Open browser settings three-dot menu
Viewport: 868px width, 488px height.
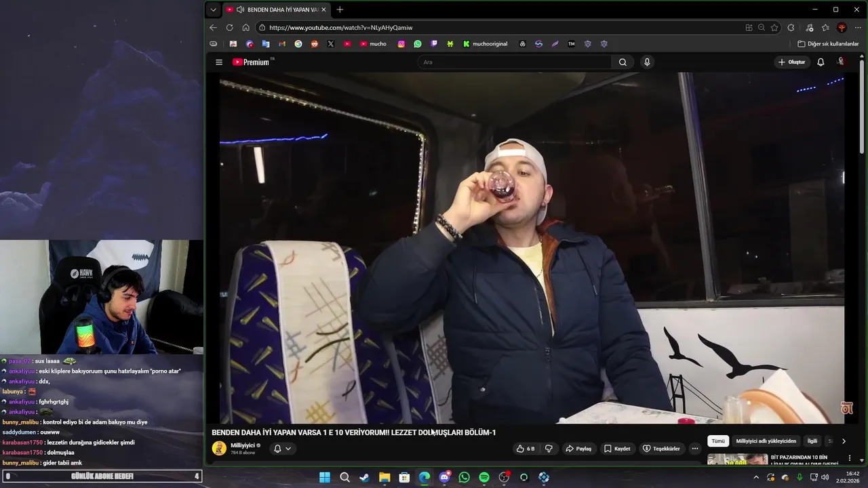tap(857, 28)
